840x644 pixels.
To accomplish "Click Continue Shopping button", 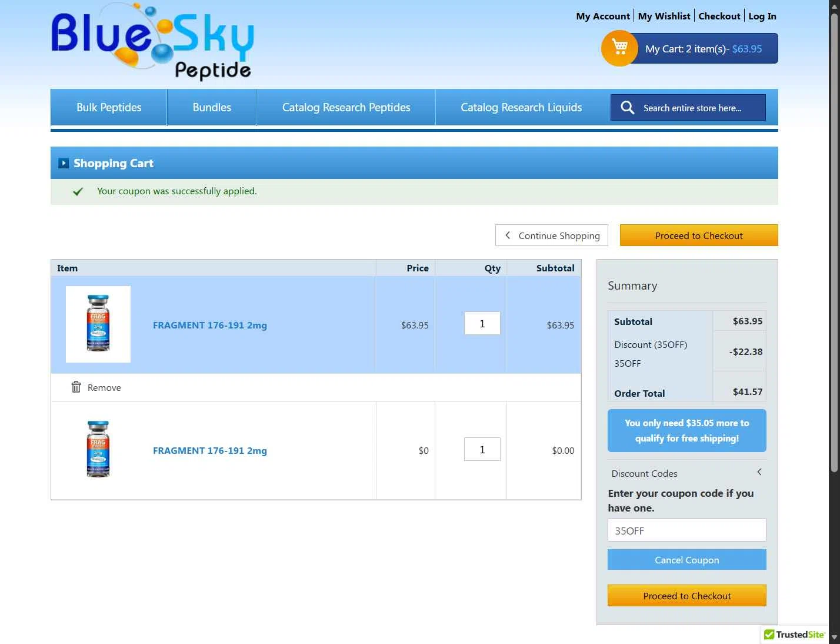I will click(x=552, y=235).
